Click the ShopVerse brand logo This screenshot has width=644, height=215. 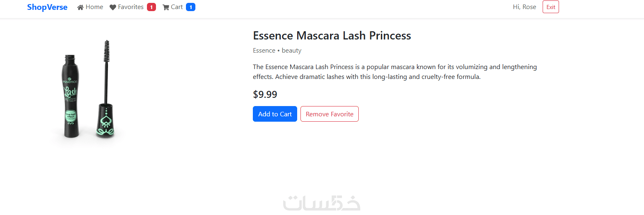point(47,7)
